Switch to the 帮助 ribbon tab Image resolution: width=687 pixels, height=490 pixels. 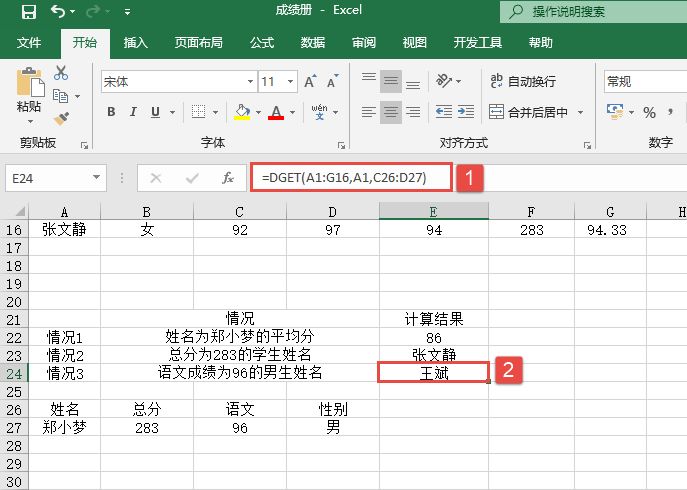coord(540,43)
